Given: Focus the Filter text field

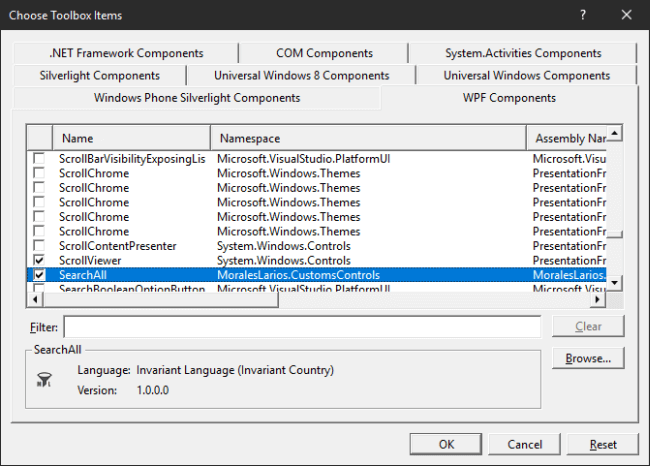Looking at the screenshot, I should click(x=302, y=327).
